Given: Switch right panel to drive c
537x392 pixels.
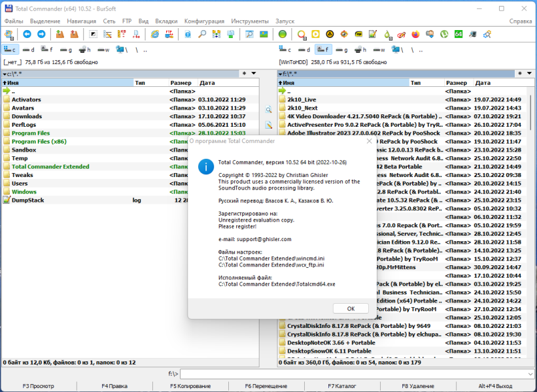Looking at the screenshot, I should [285, 50].
